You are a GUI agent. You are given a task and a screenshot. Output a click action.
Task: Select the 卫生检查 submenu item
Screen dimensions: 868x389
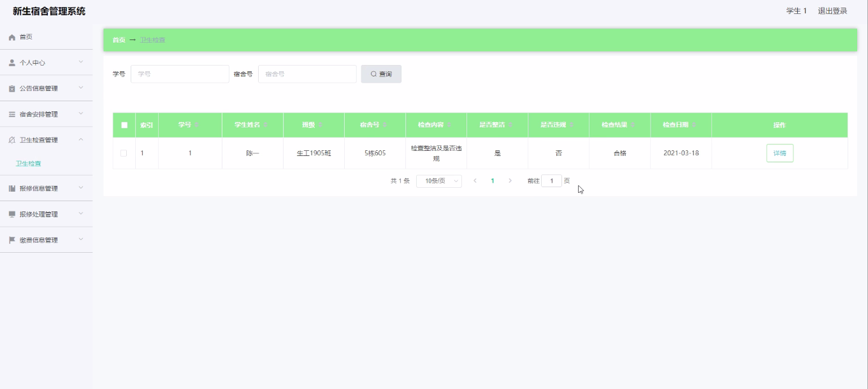click(29, 164)
